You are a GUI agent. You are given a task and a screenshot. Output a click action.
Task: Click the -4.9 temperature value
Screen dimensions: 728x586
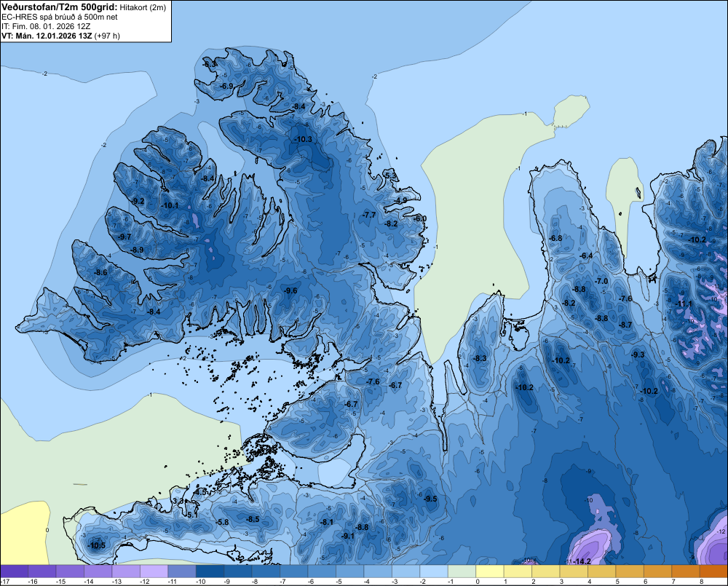point(400,201)
